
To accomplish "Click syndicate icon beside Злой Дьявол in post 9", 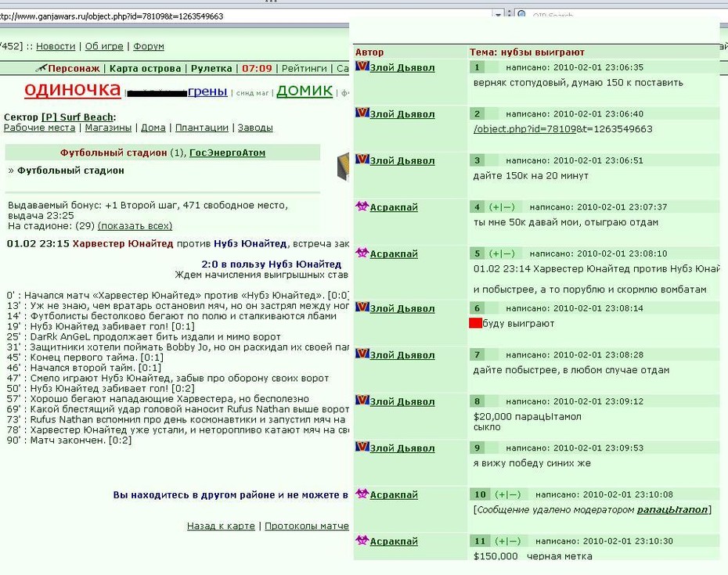I will (x=362, y=447).
